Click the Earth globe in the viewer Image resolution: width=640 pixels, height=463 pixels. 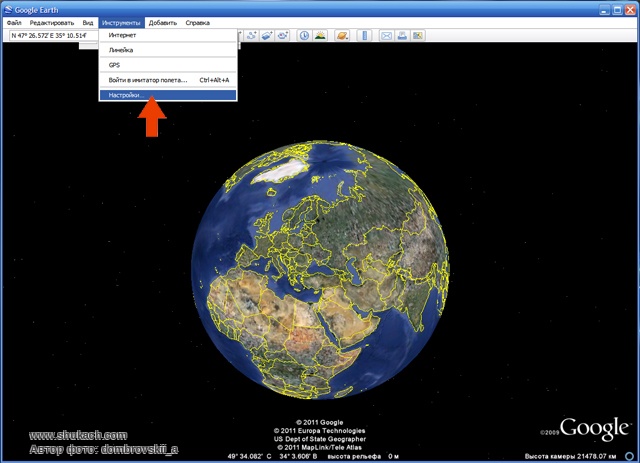coord(320,270)
